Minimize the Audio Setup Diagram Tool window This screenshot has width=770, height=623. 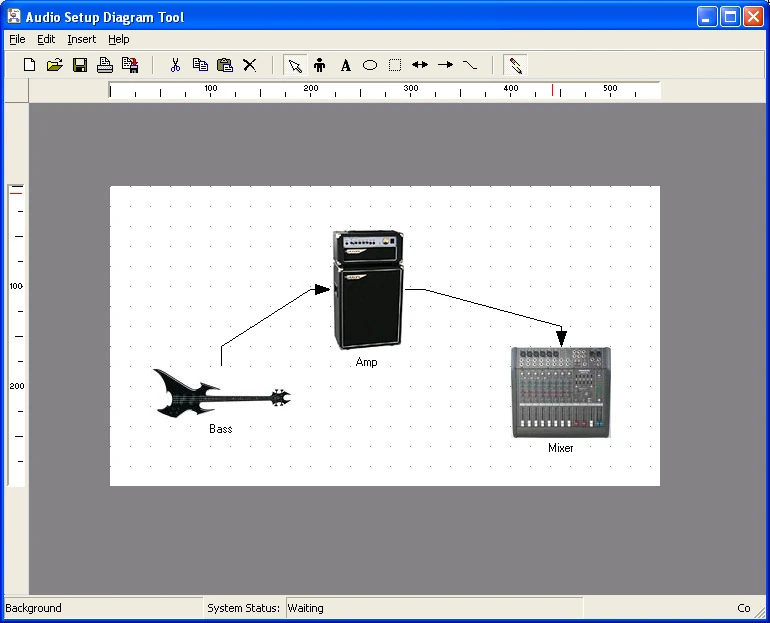point(707,17)
